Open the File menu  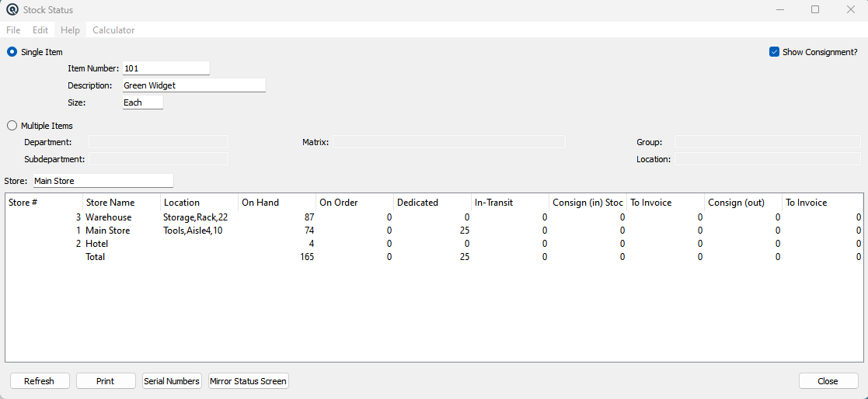click(13, 30)
